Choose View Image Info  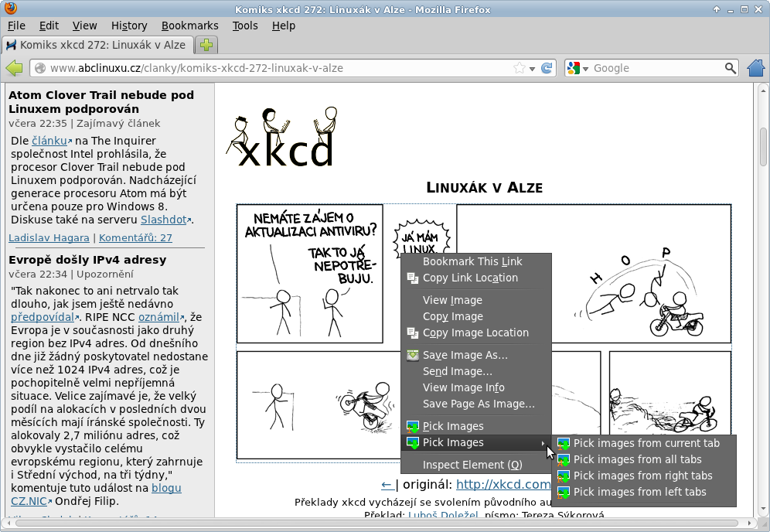(x=476, y=387)
